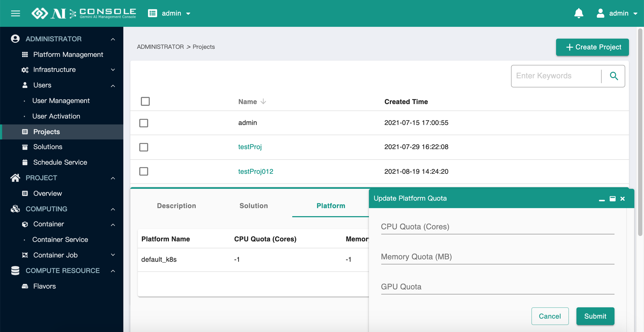Switch to the Description tab
The image size is (644, 332).
(x=176, y=206)
